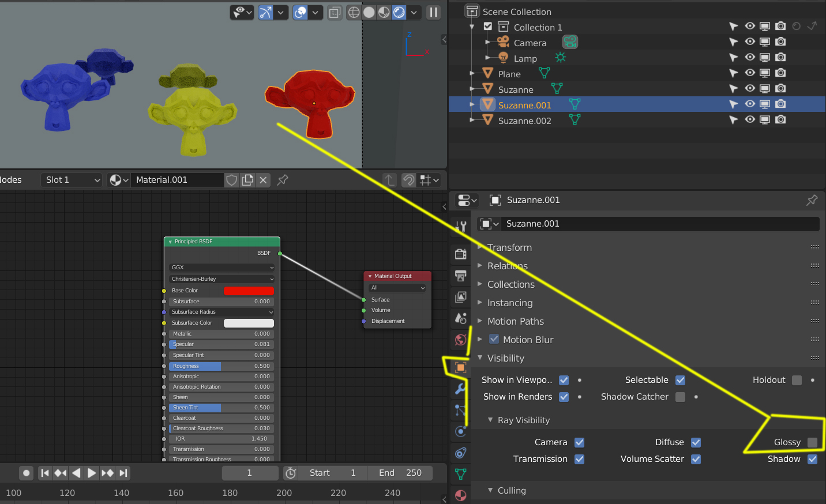Collapse the Ray Visibility subpanel
The width and height of the screenshot is (826, 504).
point(524,420)
